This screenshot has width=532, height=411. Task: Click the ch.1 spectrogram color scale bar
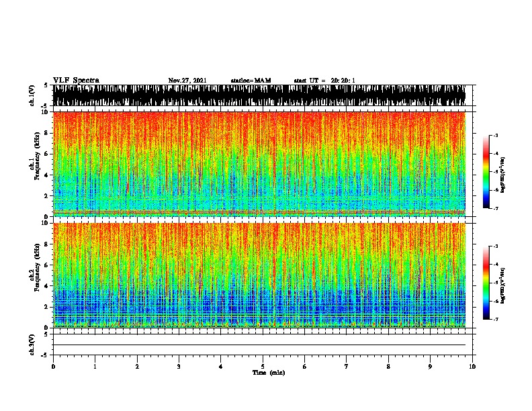pos(486,172)
